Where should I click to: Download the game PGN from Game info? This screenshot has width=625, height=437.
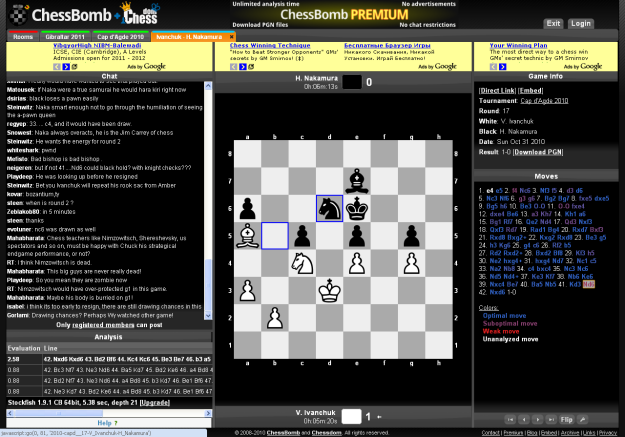[538, 150]
